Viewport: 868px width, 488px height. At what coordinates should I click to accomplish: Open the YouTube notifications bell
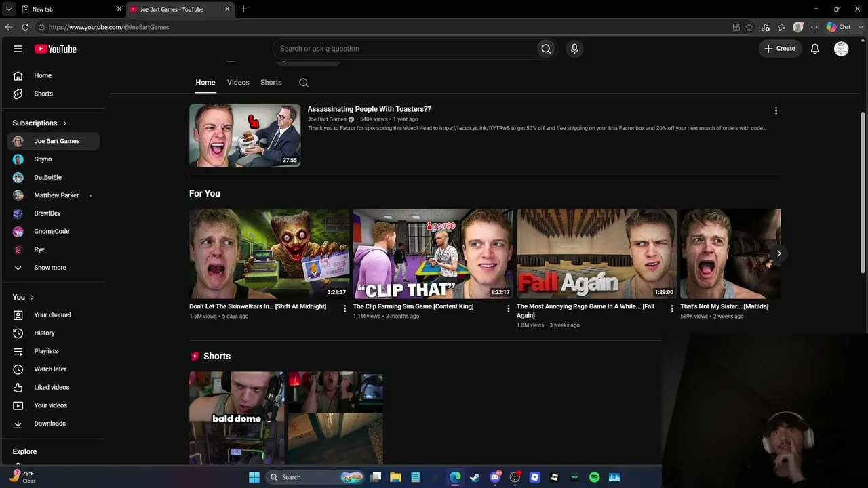pyautogui.click(x=815, y=49)
